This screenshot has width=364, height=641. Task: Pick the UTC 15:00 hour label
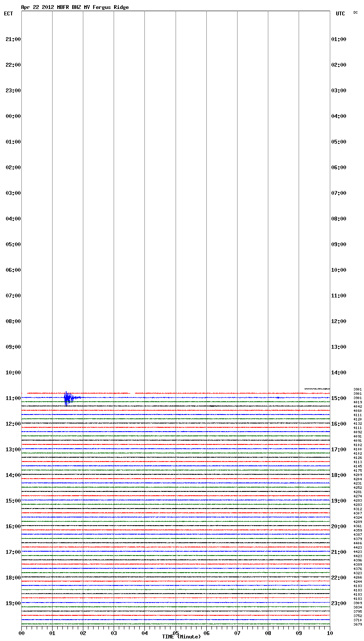pyautogui.click(x=339, y=398)
